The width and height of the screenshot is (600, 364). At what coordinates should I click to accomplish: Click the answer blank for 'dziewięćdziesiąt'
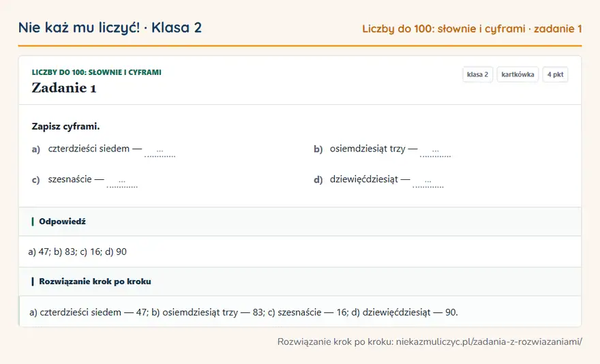pos(428,182)
